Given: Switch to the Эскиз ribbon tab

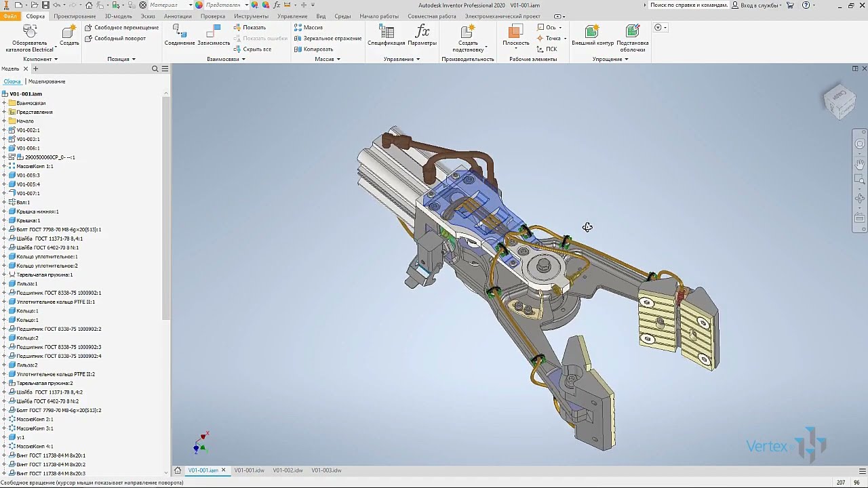Looking at the screenshot, I should click(x=147, y=16).
